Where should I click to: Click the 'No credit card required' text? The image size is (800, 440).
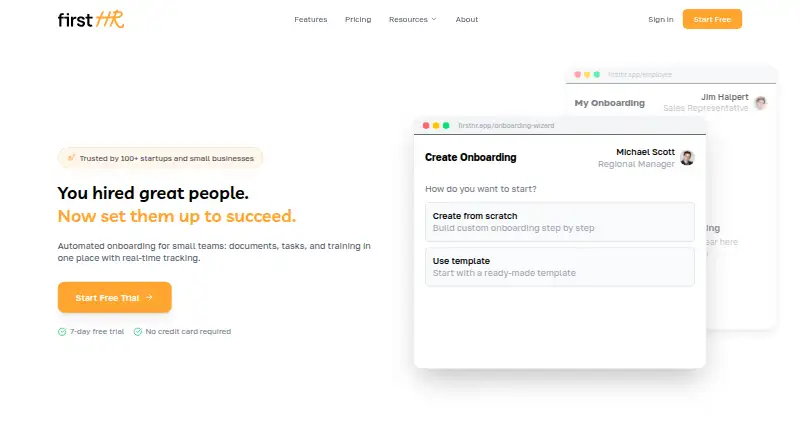(x=188, y=332)
